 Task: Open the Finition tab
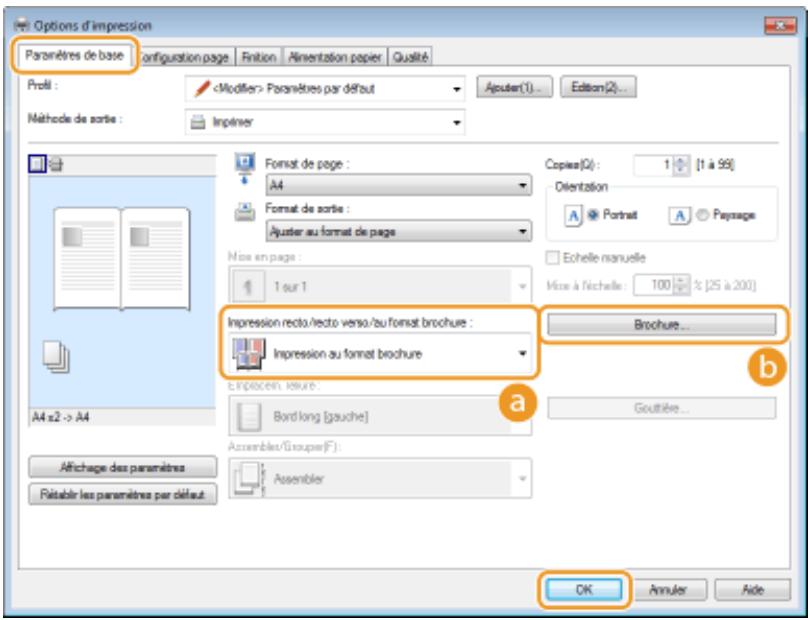pyautogui.click(x=258, y=57)
